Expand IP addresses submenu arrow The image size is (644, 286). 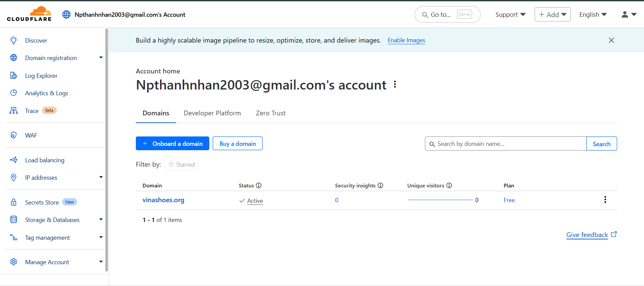101,177
